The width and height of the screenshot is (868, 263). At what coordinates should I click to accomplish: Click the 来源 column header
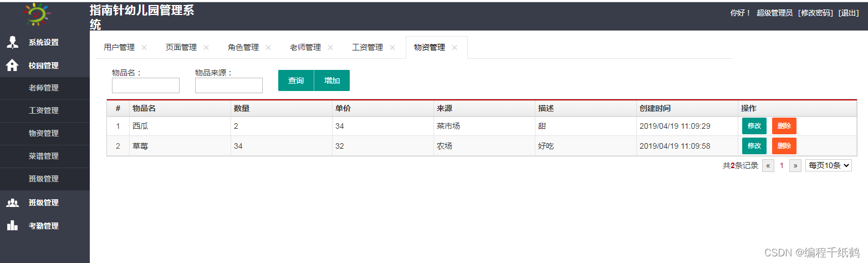tap(484, 108)
